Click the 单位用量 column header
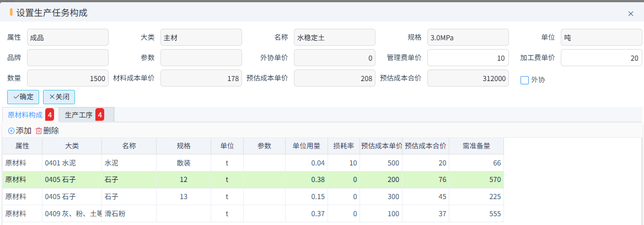Image resolution: width=644 pixels, height=225 pixels. pos(307,146)
